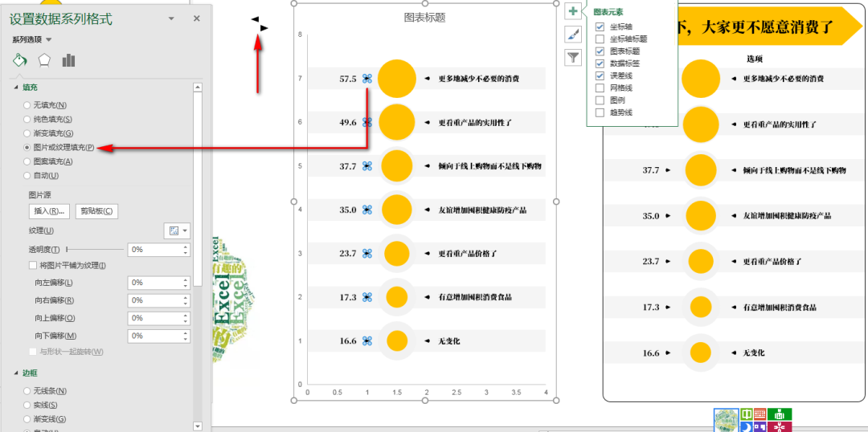The image size is (868, 432).
Task: Click the 16.6 value in right chart
Action: click(651, 353)
